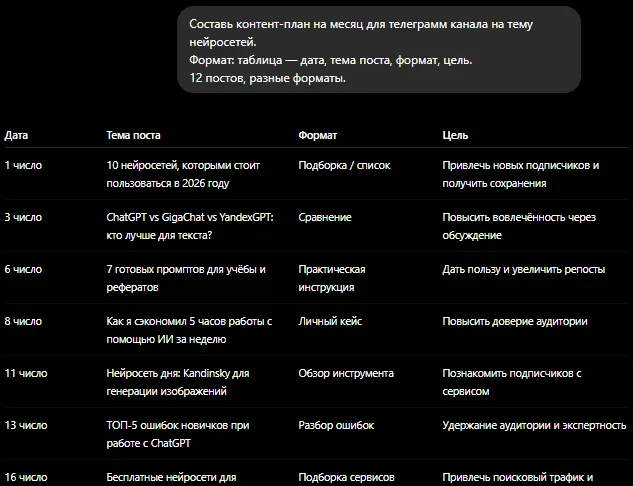The image size is (633, 486).
Task: Click topic 'ТОП-5 ошибок новичков'
Action: click(x=178, y=434)
